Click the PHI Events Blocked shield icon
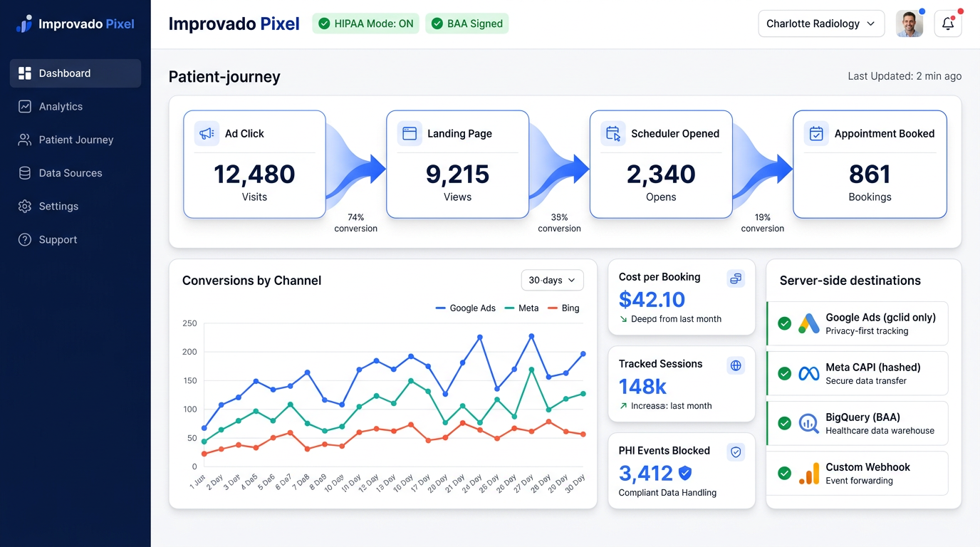Image resolution: width=980 pixels, height=547 pixels. 736,452
